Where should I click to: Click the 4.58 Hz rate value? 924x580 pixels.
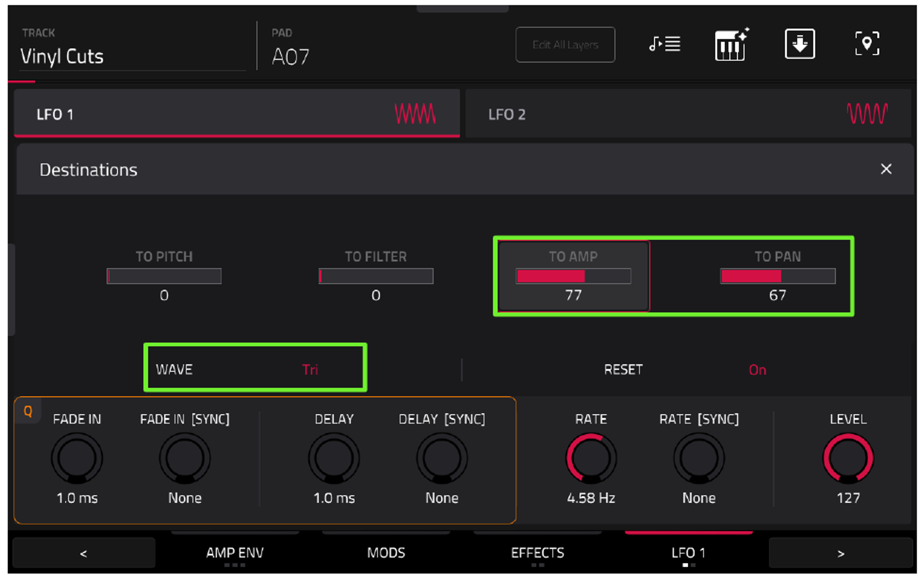(x=591, y=498)
